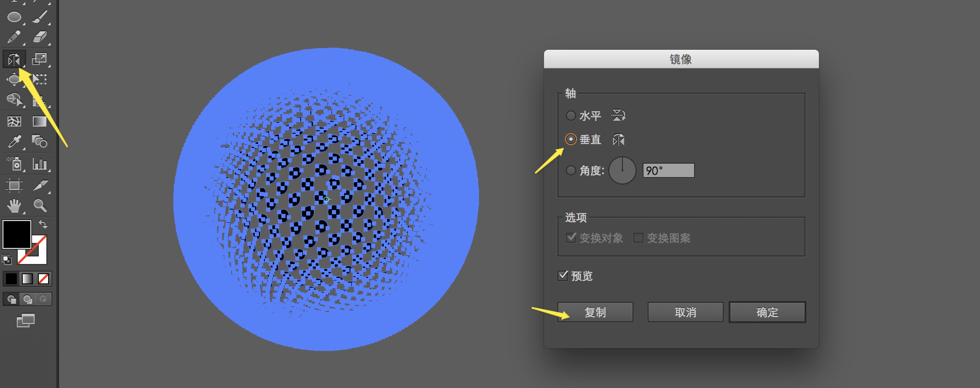Click the 90° angle input field
Viewport: 980px width, 388px height.
(x=668, y=170)
